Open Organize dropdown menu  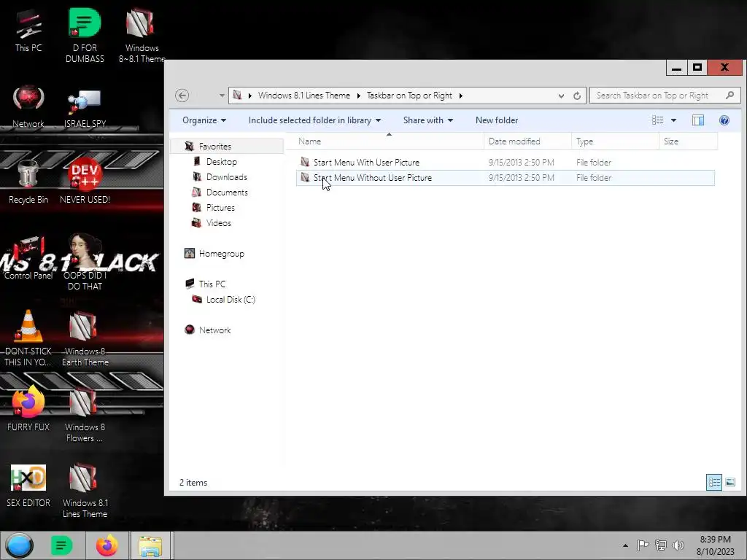[204, 120]
